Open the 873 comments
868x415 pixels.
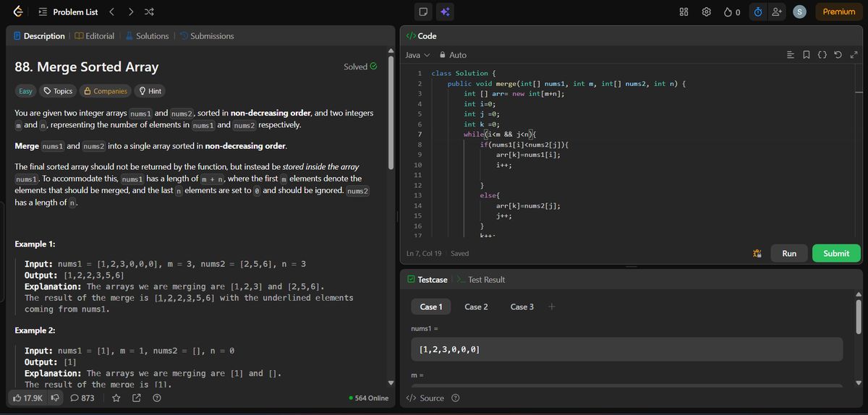coord(82,398)
